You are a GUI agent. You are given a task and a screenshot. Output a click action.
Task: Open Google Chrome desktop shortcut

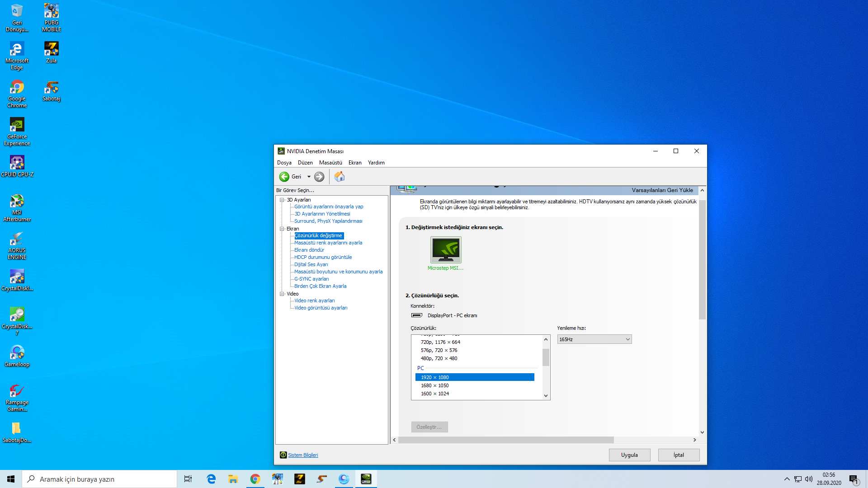point(17,94)
